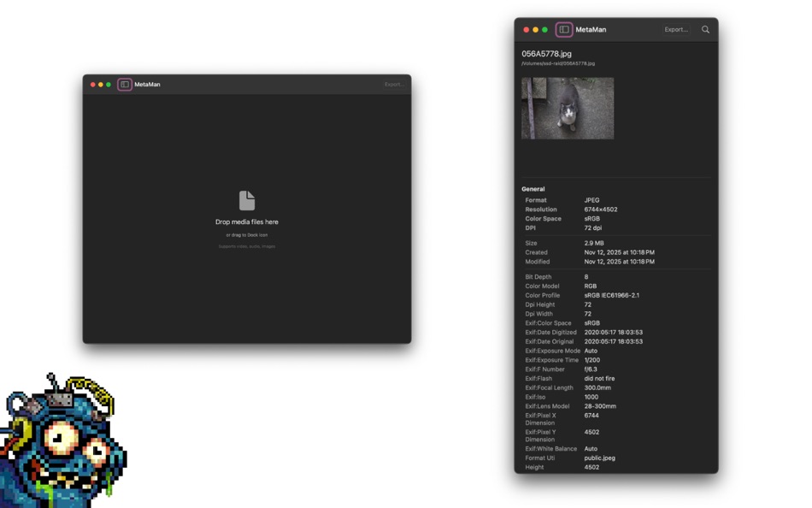Click the 72 dpi DPI entry
This screenshot has height=508, width=812.
[x=592, y=228]
